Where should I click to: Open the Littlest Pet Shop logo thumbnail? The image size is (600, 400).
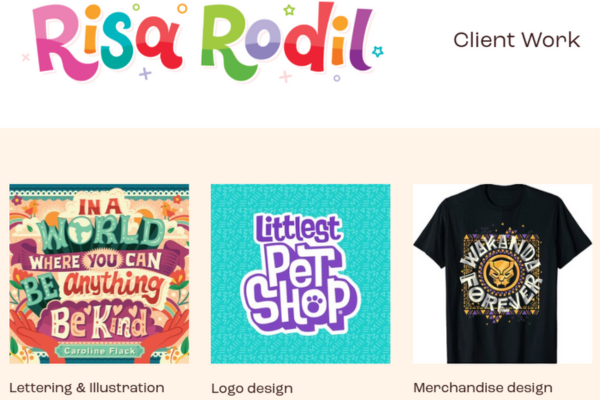click(x=300, y=274)
